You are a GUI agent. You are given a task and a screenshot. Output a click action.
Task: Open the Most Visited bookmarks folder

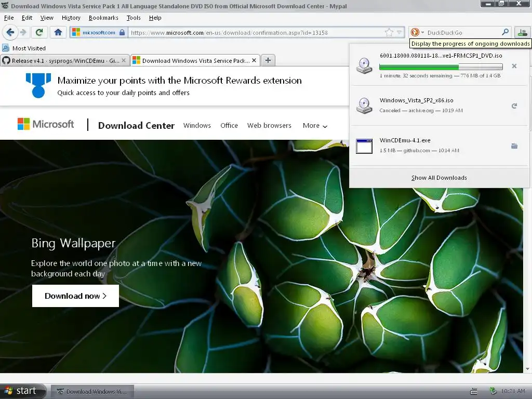[24, 48]
